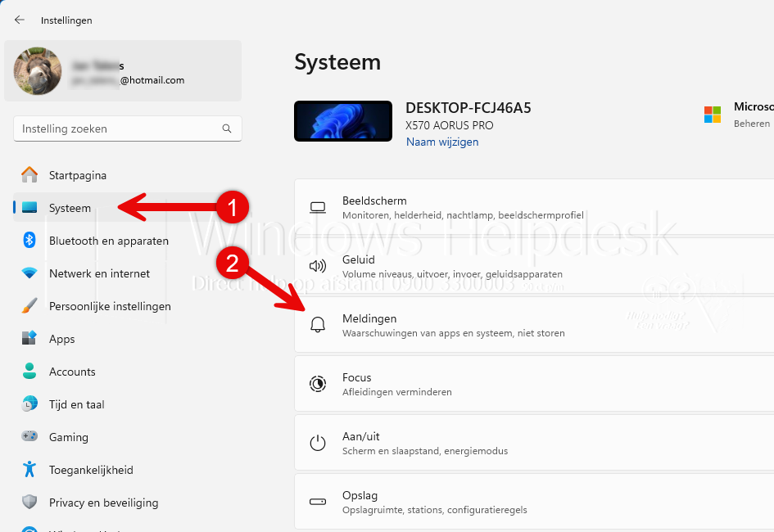Click the Opslag drive icon
This screenshot has height=532, width=774.
tap(318, 502)
